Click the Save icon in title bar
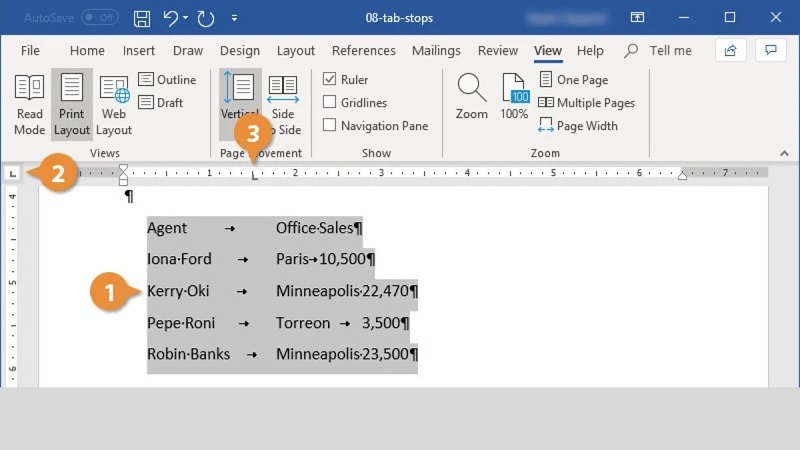Viewport: 800px width, 450px height. click(142, 18)
